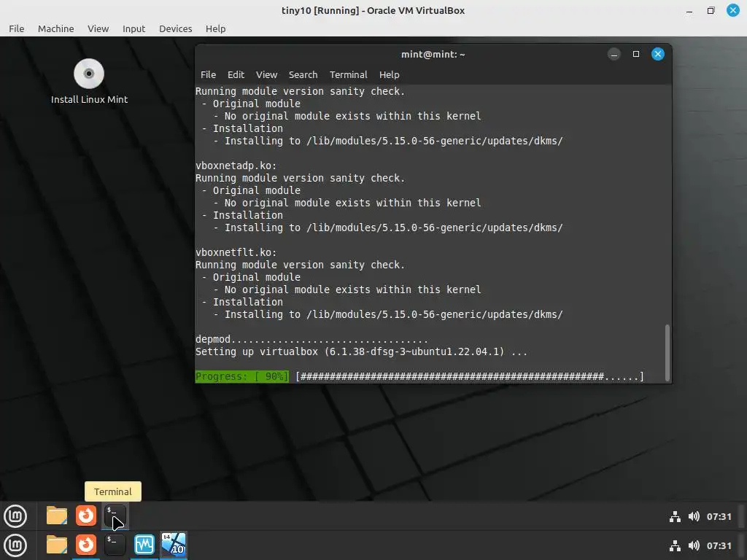
Task: Open Mint menu in the guest VM panel
Action: [x=15, y=516]
